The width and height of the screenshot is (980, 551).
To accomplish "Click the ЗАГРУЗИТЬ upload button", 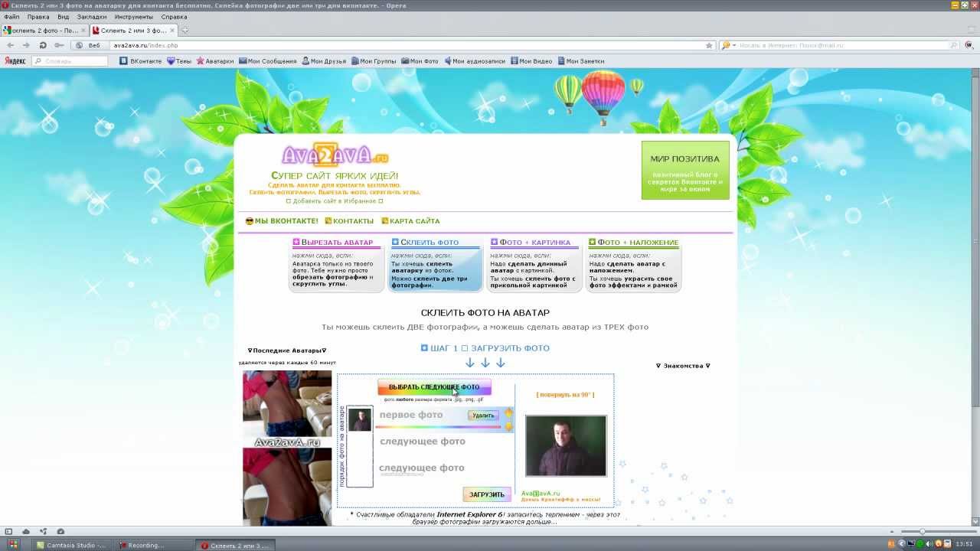I will [x=486, y=494].
